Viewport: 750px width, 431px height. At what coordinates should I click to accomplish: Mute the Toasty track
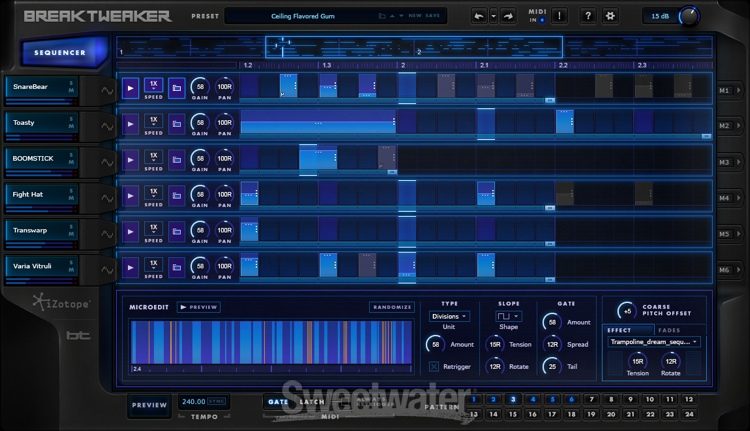pyautogui.click(x=71, y=126)
